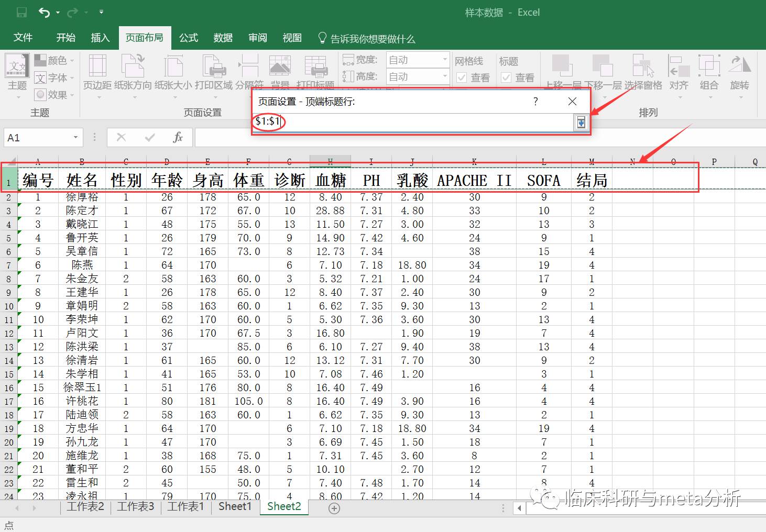Click the cell with value 105.0
Viewport: 766px width, 532px height.
(x=248, y=401)
